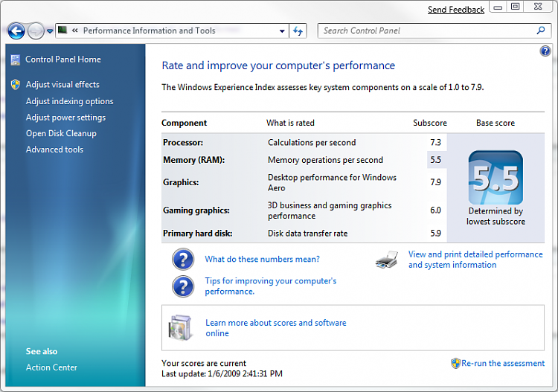558x392 pixels.
Task: Click the address bar location icon
Action: (62, 30)
